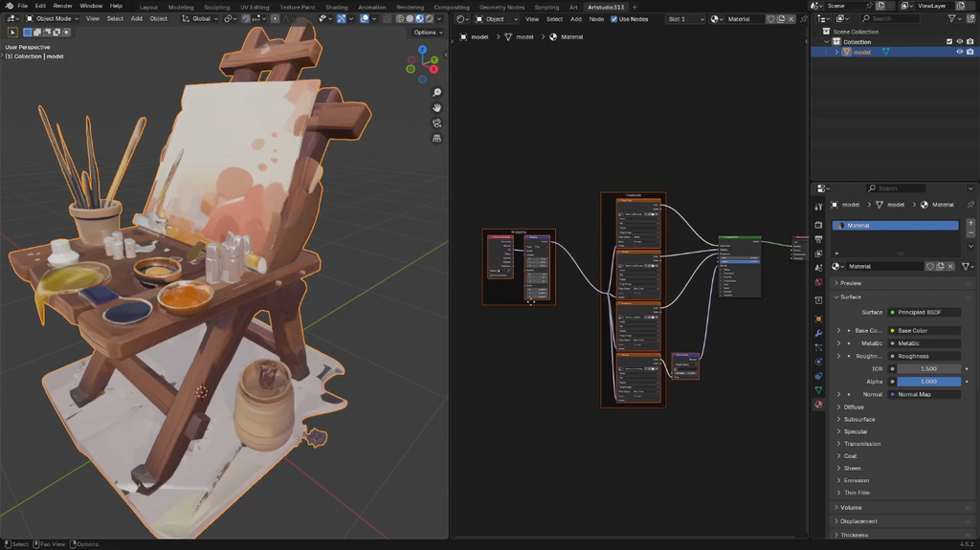Open the World properties tab icon
The width and height of the screenshot is (980, 550).
pyautogui.click(x=819, y=282)
